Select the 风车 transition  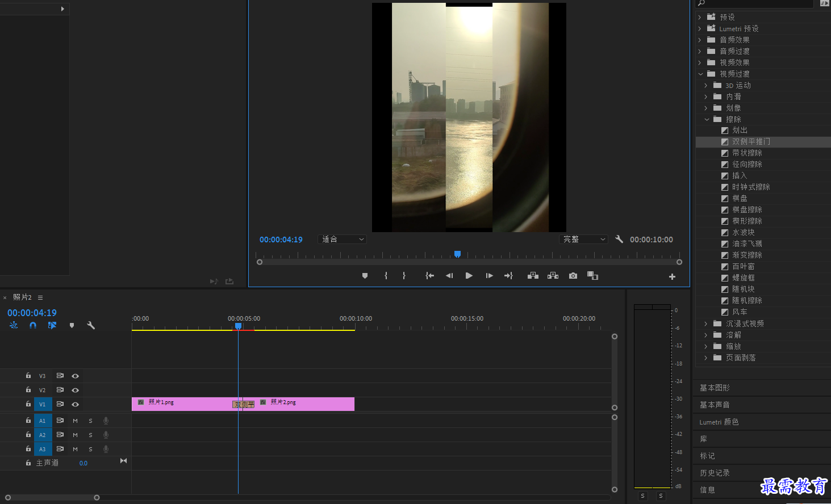point(740,312)
